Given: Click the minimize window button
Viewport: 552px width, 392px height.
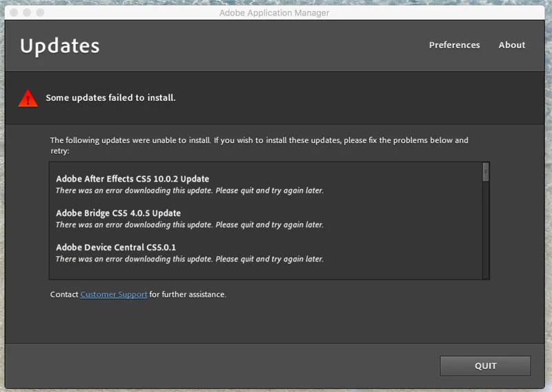Looking at the screenshot, I should click(x=27, y=12).
